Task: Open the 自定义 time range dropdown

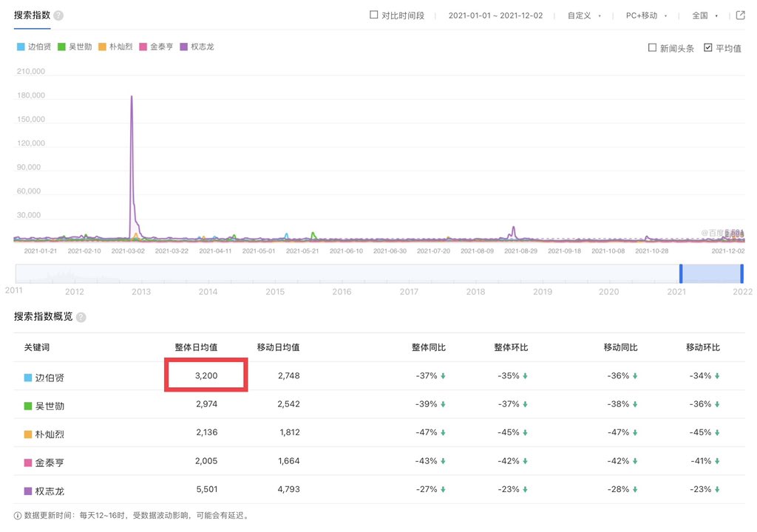Action: pyautogui.click(x=583, y=16)
